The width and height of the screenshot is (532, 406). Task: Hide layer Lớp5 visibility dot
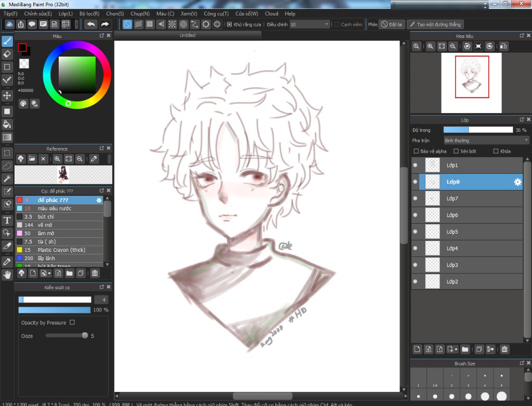(415, 232)
